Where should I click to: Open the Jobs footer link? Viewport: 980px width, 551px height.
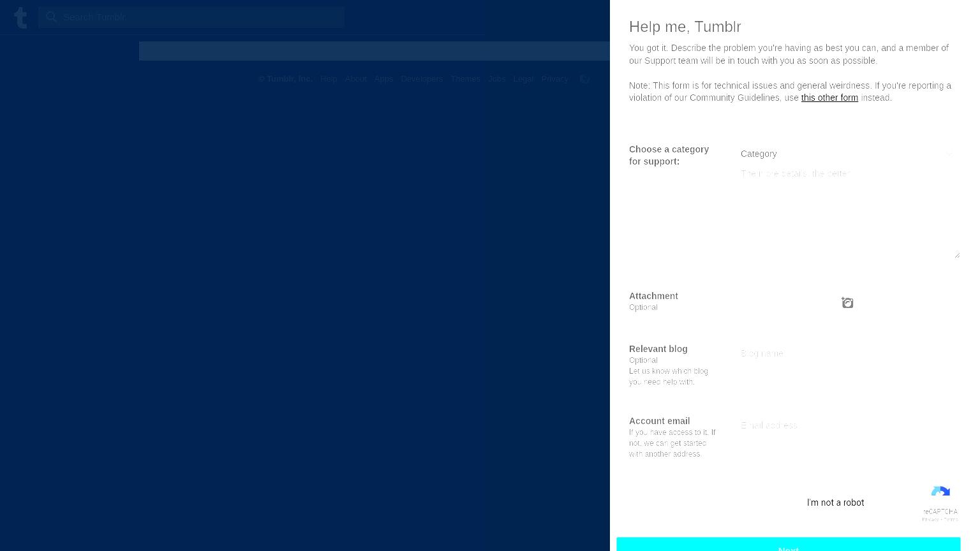tap(497, 79)
